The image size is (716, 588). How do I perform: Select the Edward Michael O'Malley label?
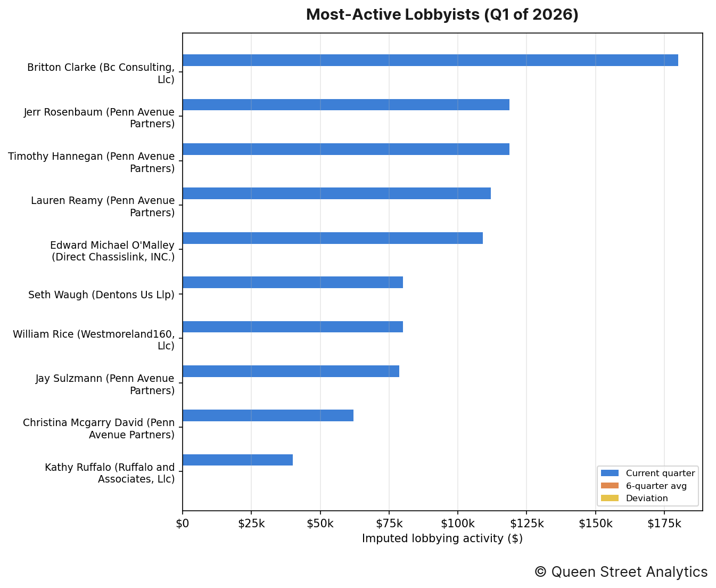[x=112, y=251]
